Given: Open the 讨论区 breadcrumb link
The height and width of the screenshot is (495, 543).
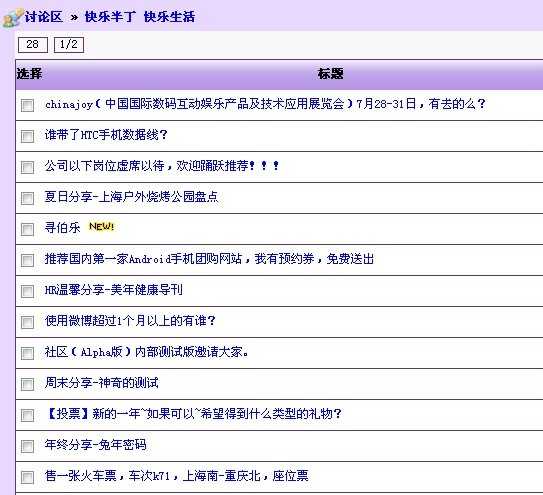Looking at the screenshot, I should 43,17.
